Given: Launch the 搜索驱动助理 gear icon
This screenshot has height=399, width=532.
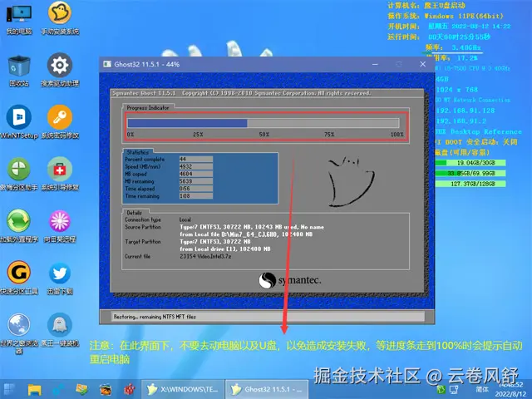Looking at the screenshot, I should click(x=60, y=70).
